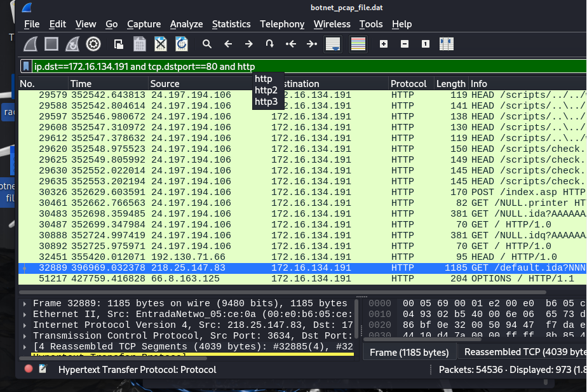This screenshot has height=392, width=587.
Task: Sort packets by Protocol column header
Action: [x=408, y=84]
